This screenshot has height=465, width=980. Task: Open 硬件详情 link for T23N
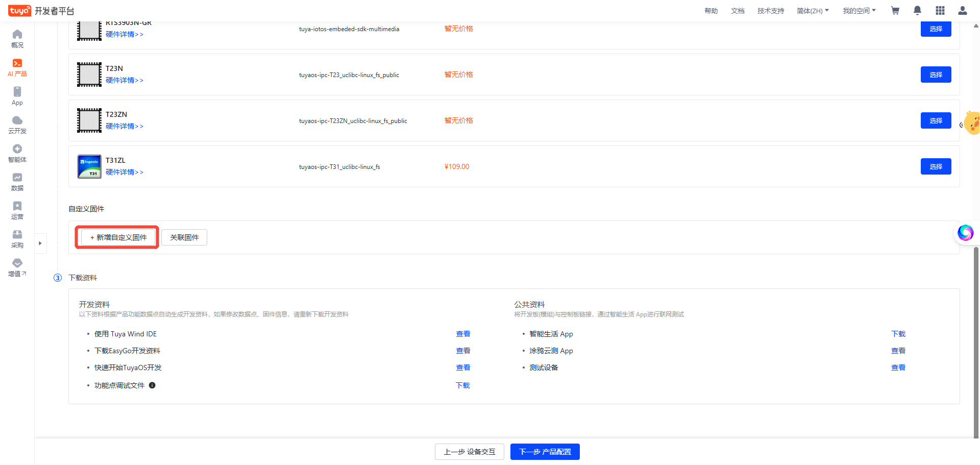coord(124,80)
